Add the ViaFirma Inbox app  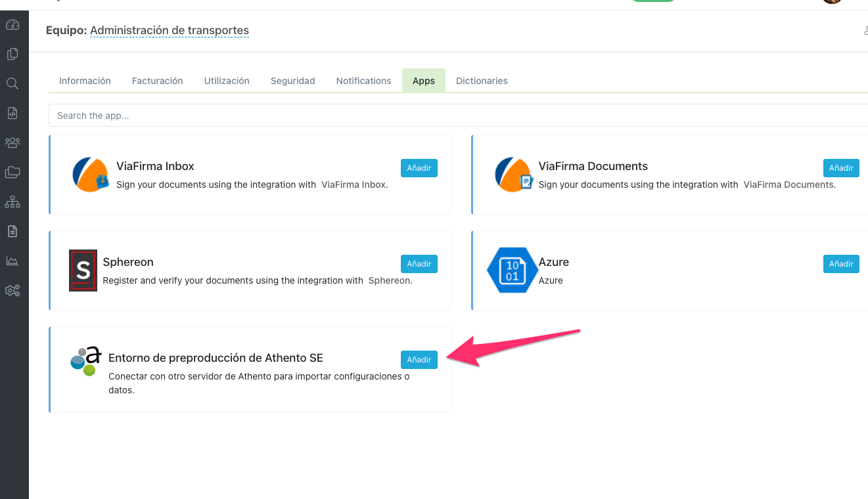click(x=419, y=168)
